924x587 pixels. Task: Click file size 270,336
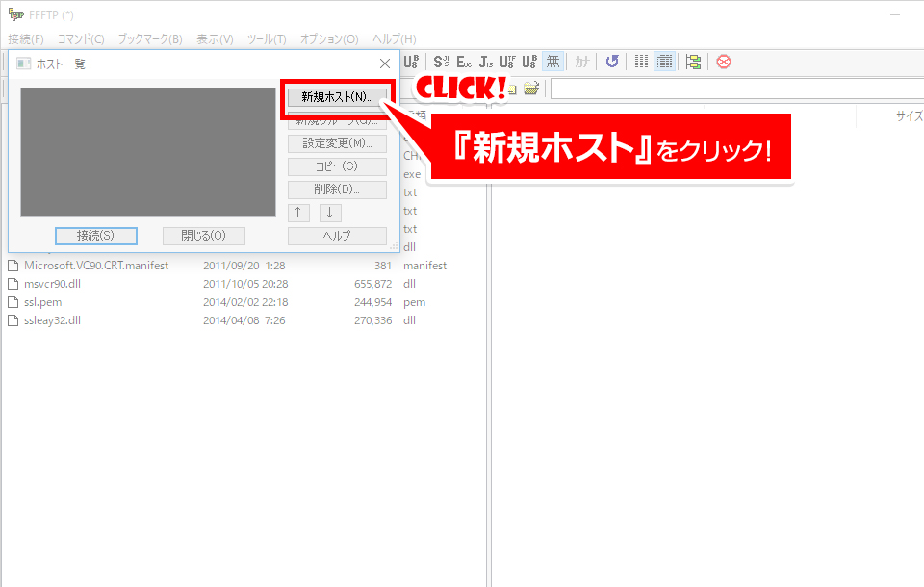tap(373, 320)
